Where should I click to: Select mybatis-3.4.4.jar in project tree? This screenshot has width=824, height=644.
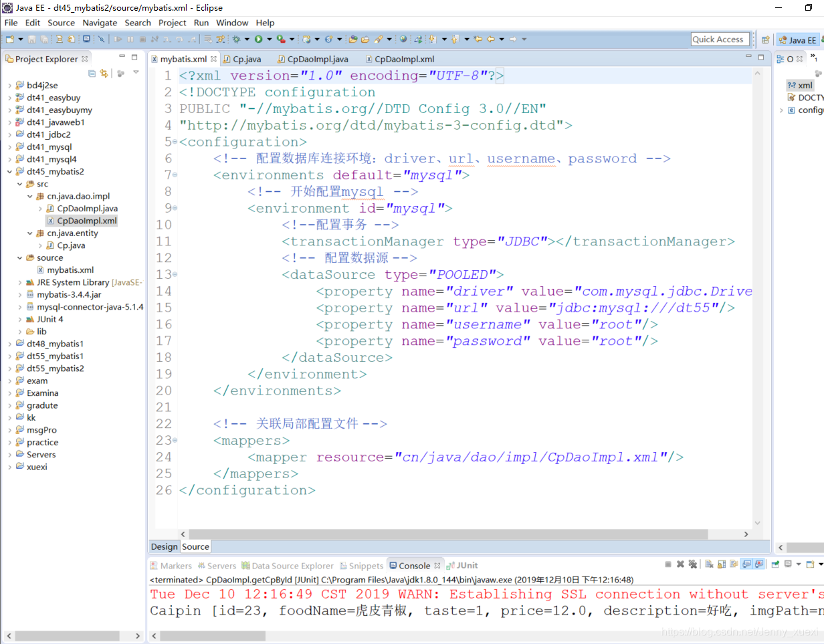click(64, 294)
